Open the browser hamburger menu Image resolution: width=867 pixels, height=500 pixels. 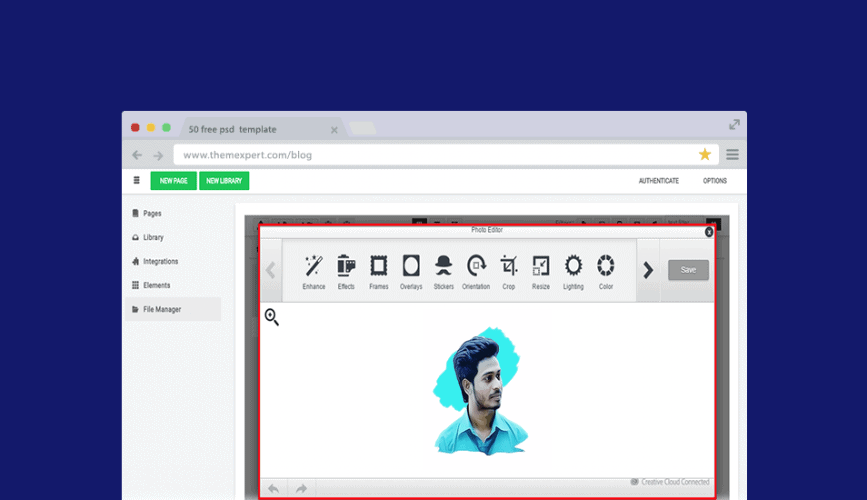tap(733, 154)
